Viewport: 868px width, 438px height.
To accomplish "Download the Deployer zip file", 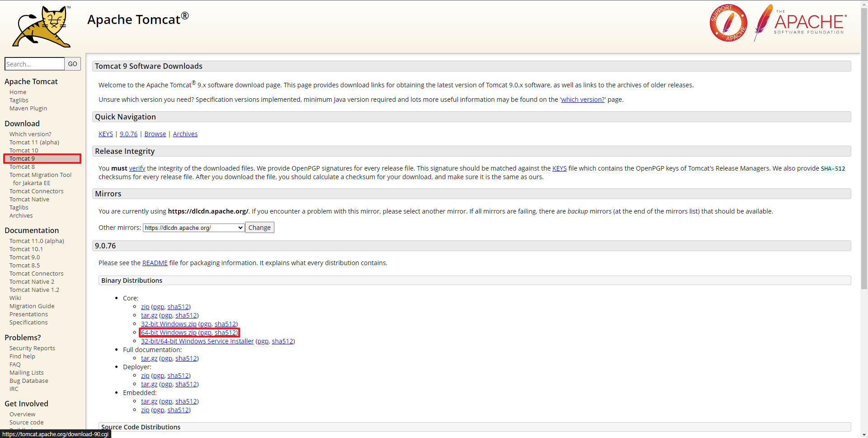I will pos(145,376).
